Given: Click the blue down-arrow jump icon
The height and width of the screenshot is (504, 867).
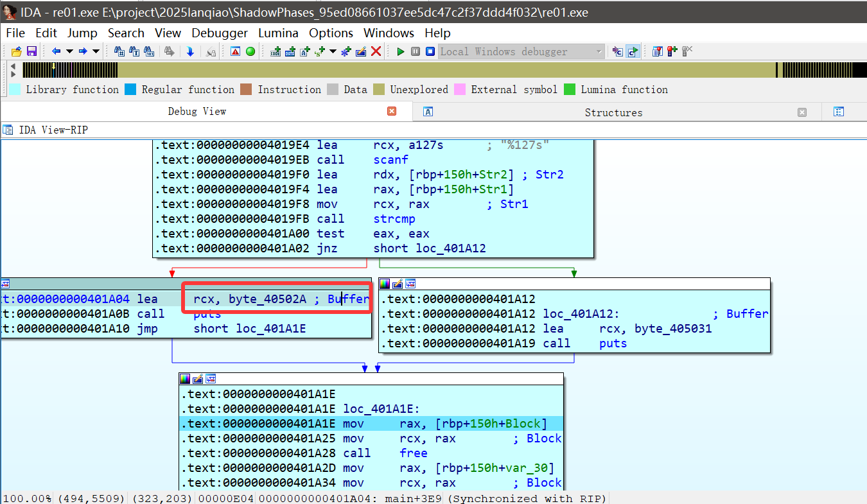Looking at the screenshot, I should 190,51.
